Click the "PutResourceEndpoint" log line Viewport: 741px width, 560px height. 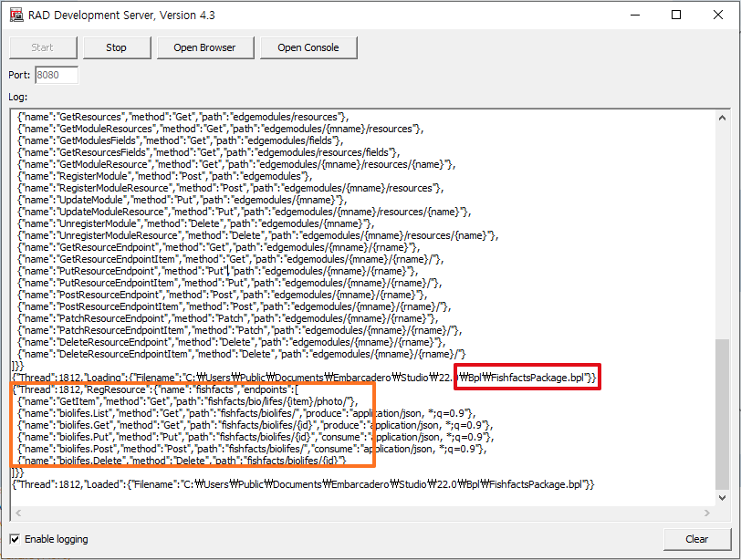pos(217,271)
